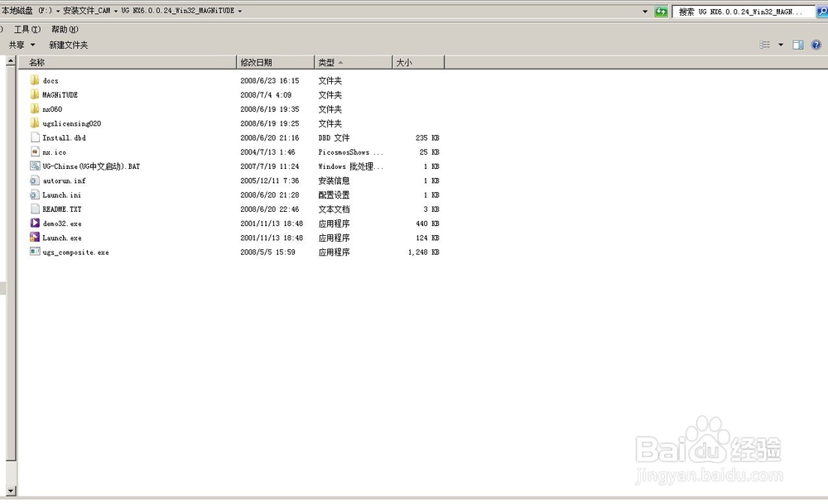
Task: Select the nx.ico file icon
Action: coord(35,151)
